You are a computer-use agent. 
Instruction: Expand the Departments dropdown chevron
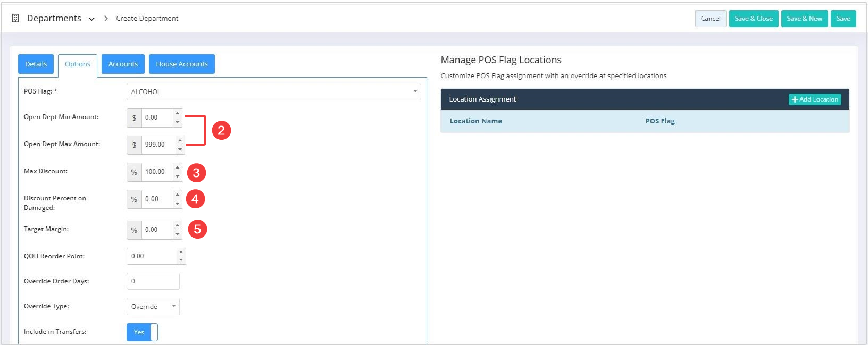91,19
